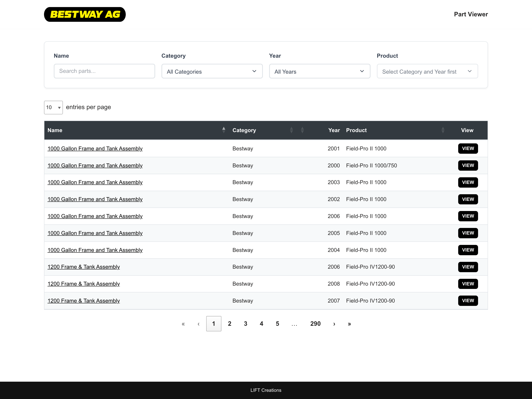Go to the next page arrow

pos(334,324)
